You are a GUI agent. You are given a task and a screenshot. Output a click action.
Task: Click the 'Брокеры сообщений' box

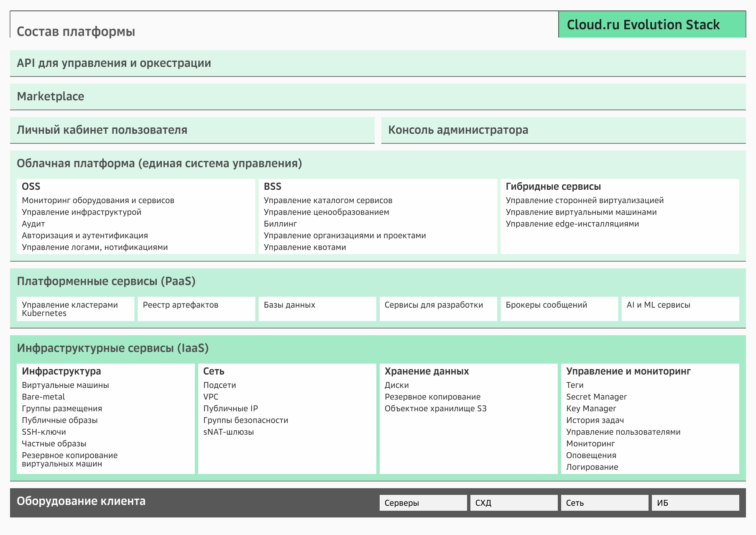coord(559,309)
